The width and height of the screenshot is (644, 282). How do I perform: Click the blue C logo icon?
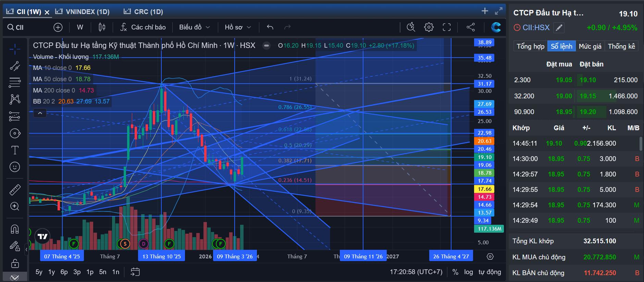click(496, 27)
